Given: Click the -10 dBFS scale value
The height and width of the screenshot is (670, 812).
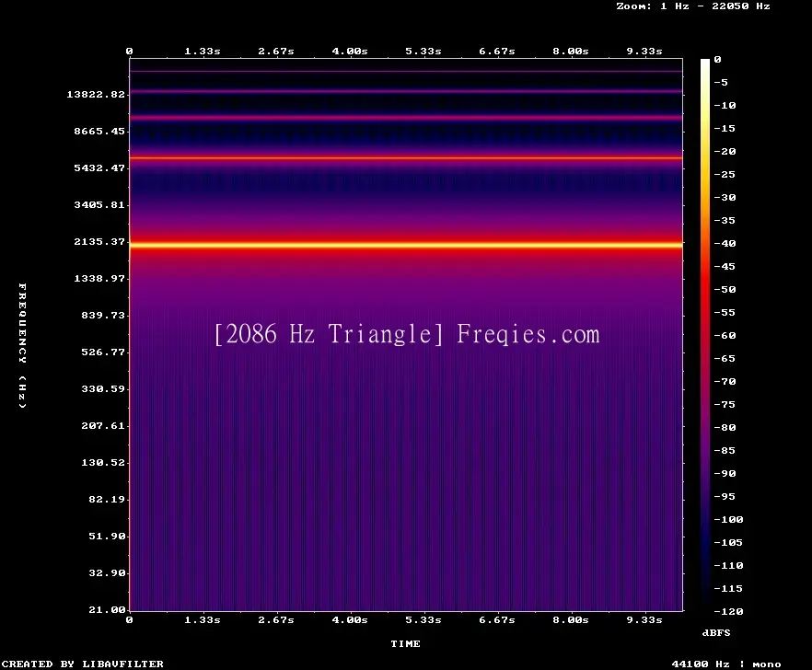Looking at the screenshot, I should pyautogui.click(x=725, y=105).
